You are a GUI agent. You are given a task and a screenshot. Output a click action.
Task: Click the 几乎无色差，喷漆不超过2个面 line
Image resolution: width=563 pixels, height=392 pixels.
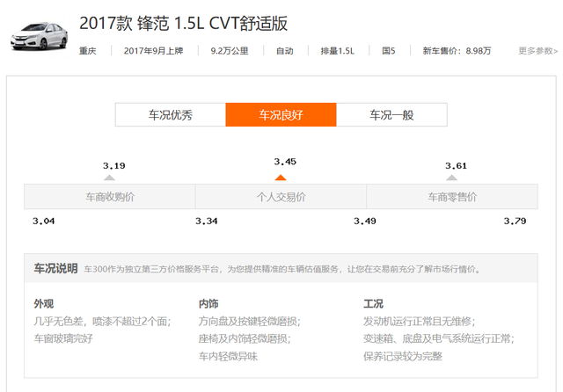click(x=102, y=321)
